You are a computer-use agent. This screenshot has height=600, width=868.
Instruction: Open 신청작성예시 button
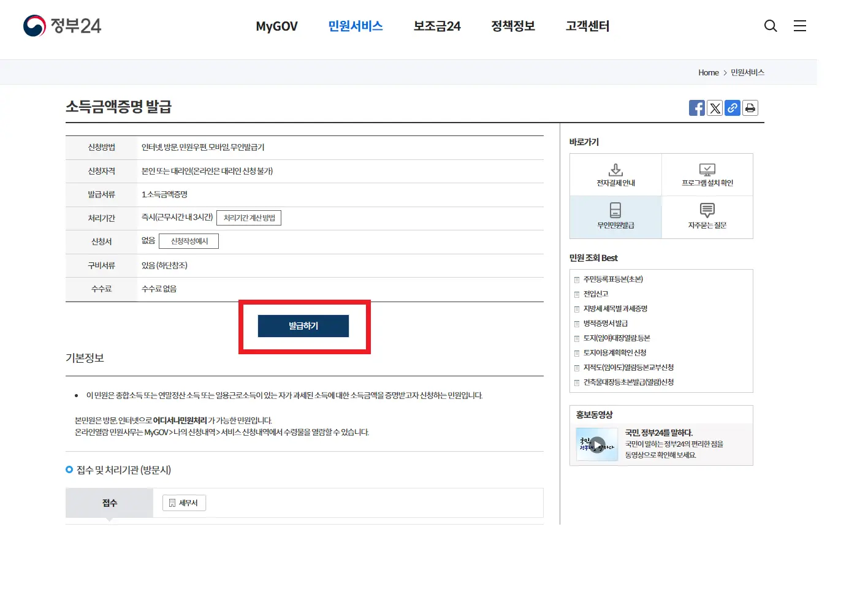[189, 241]
